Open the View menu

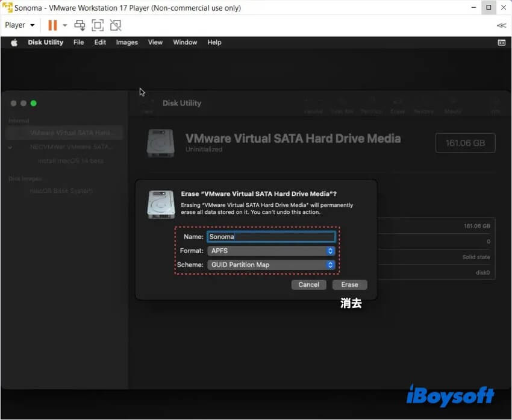(x=155, y=42)
